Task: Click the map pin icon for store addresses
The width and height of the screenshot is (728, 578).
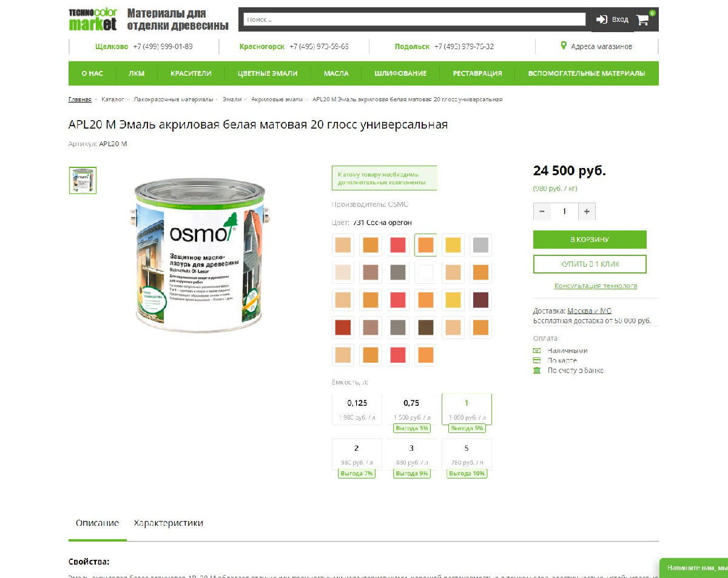Action: (564, 46)
